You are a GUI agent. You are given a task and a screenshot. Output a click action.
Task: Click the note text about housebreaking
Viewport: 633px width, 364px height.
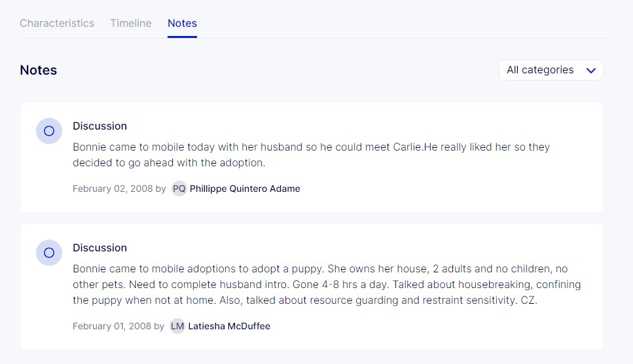[x=326, y=285]
